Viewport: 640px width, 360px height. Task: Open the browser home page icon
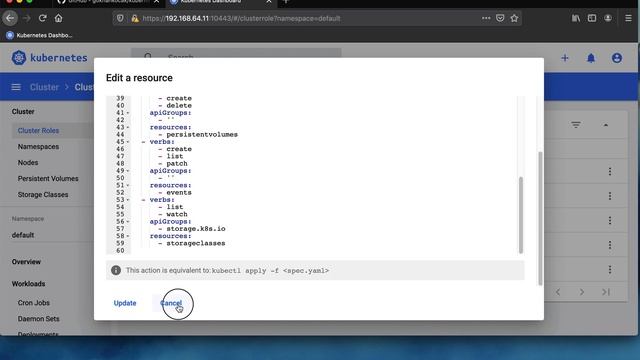(58, 18)
